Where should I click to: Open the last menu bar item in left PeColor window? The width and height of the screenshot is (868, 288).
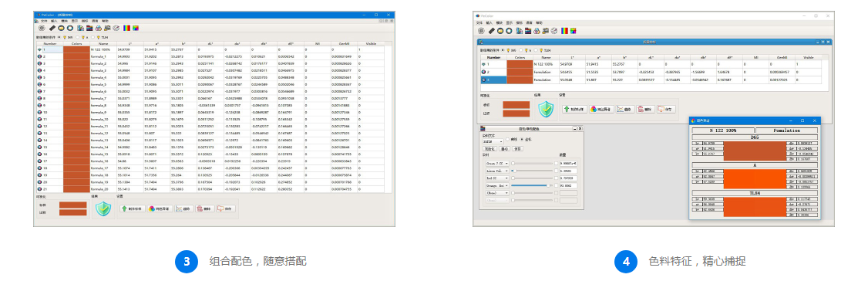coord(105,21)
